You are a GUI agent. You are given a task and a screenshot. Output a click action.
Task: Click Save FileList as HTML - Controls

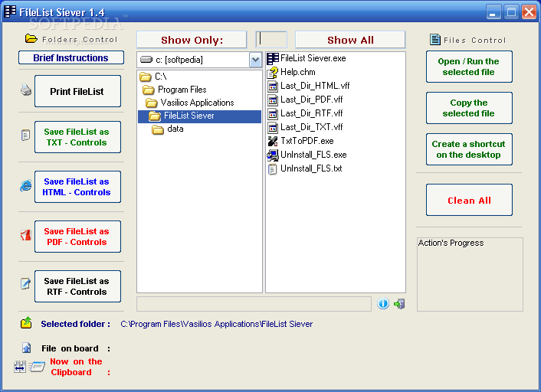pyautogui.click(x=77, y=187)
